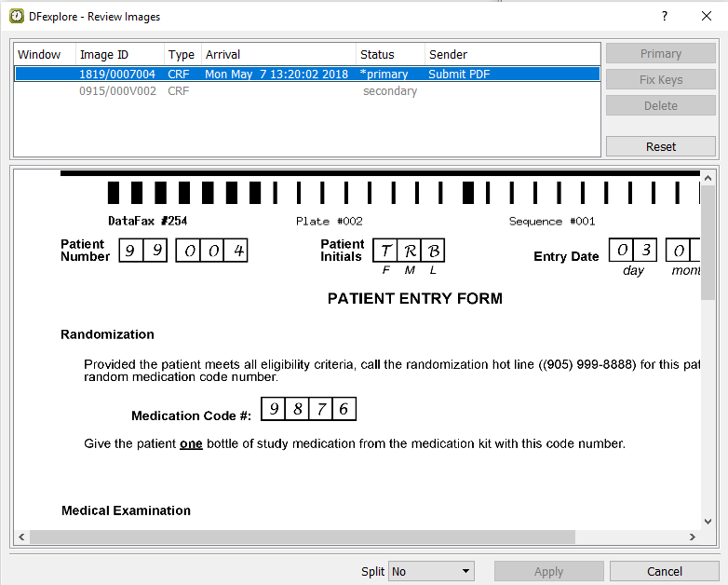Click the vertical scrollbar thumb

point(708,242)
